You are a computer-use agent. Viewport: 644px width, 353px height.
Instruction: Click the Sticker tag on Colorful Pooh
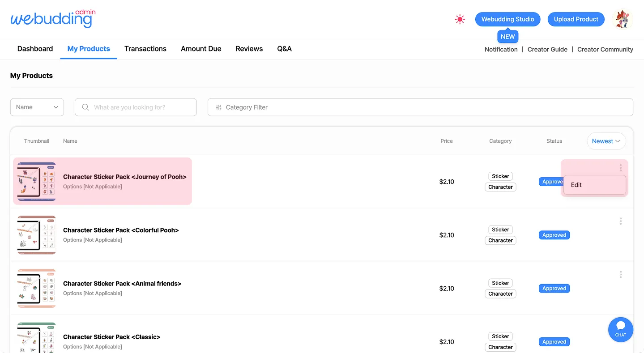pyautogui.click(x=500, y=230)
